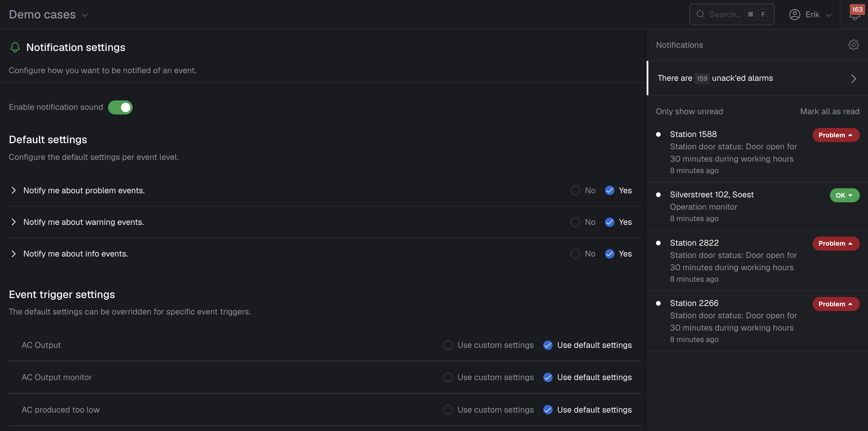Screen dimensions: 868x431
Task: Click Mark all as read
Action: tap(830, 111)
